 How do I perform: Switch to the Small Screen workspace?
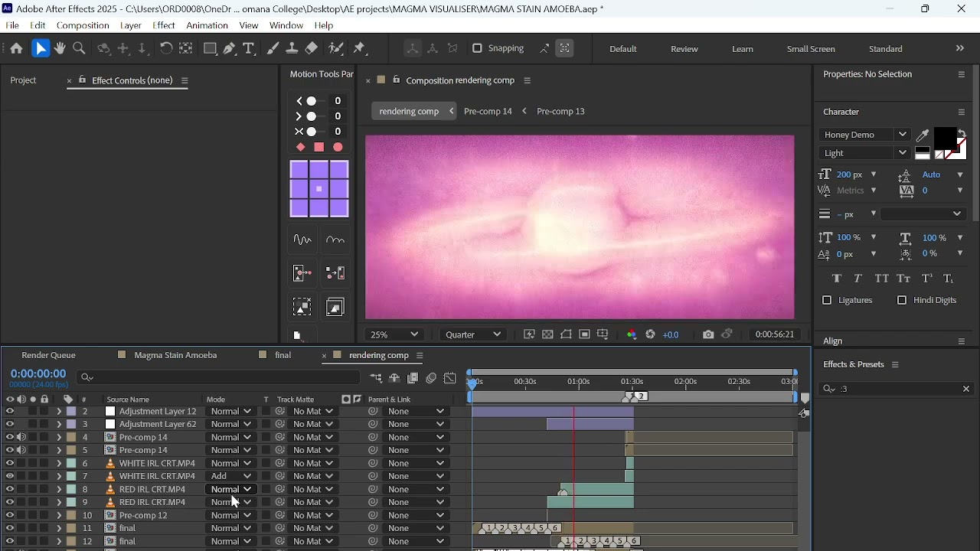click(x=812, y=50)
